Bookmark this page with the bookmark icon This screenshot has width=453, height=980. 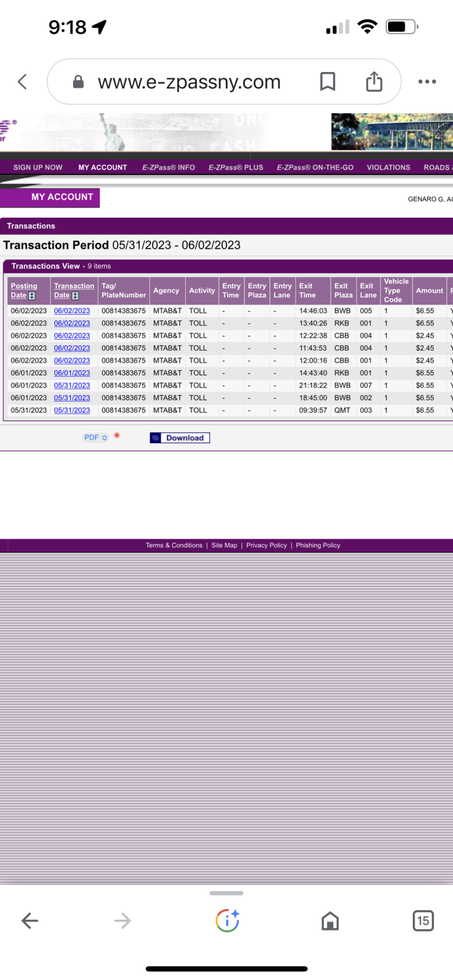pos(327,81)
